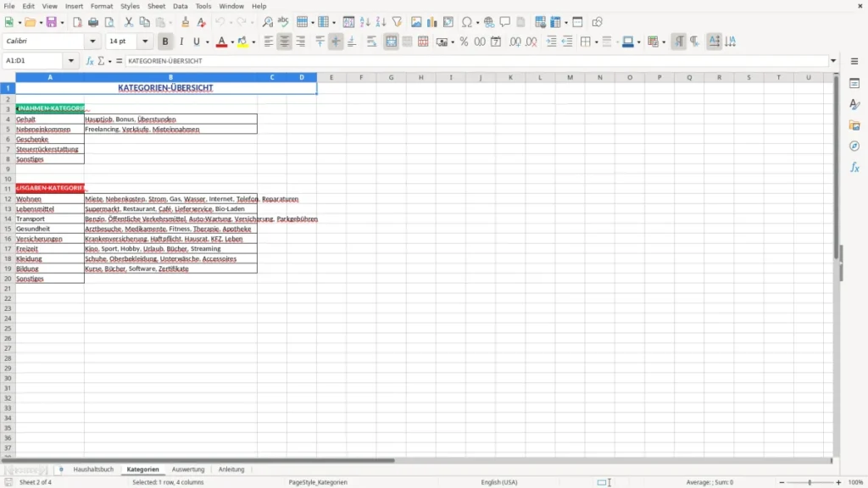Open the Select Function dropdown arrow
The width and height of the screenshot is (868, 488).
tap(109, 61)
